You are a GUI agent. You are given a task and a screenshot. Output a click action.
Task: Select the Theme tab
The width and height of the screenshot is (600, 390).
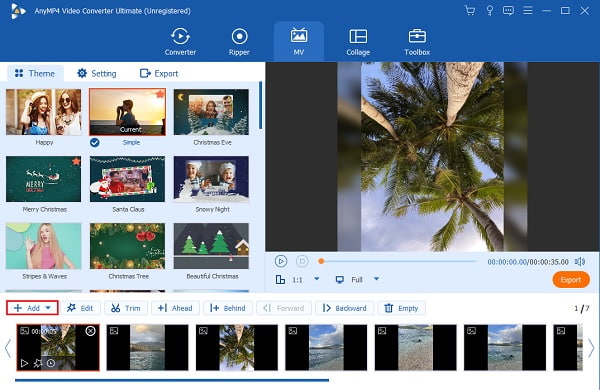click(34, 73)
